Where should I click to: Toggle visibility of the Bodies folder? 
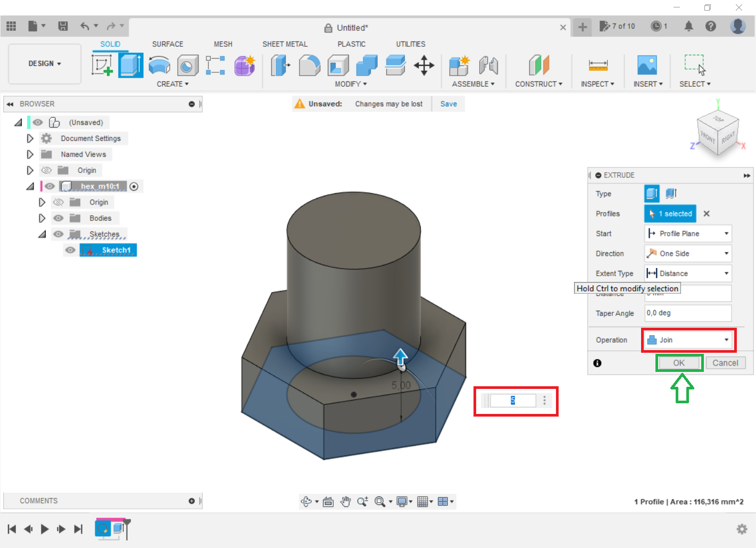[x=59, y=218]
